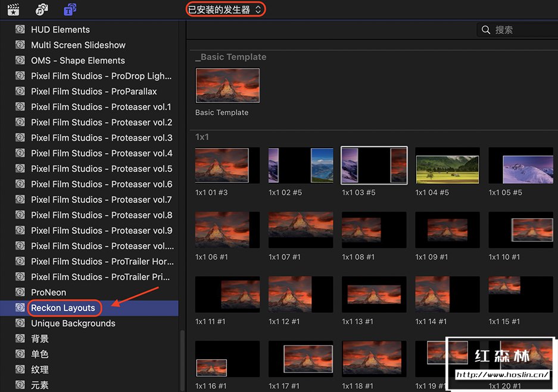This screenshot has height=392, width=558.
Task: Open the Libraries sidebar clapperboard icon
Action: coord(14,10)
